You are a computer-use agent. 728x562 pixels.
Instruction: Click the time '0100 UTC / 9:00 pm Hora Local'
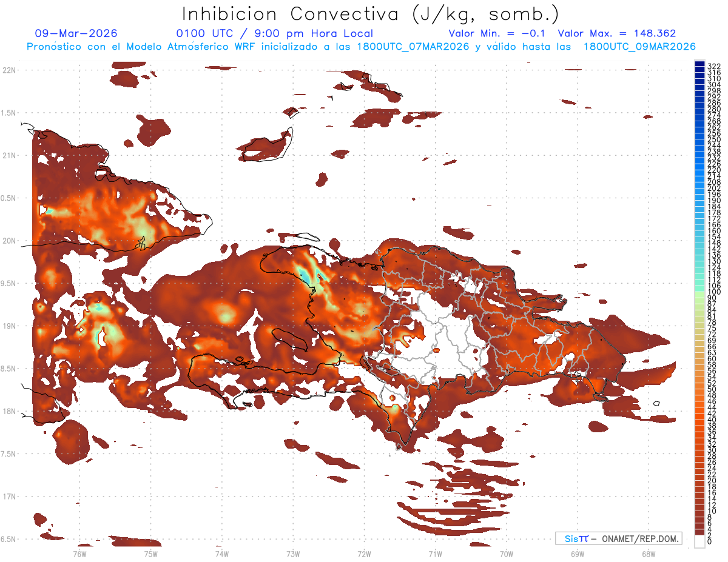point(274,33)
